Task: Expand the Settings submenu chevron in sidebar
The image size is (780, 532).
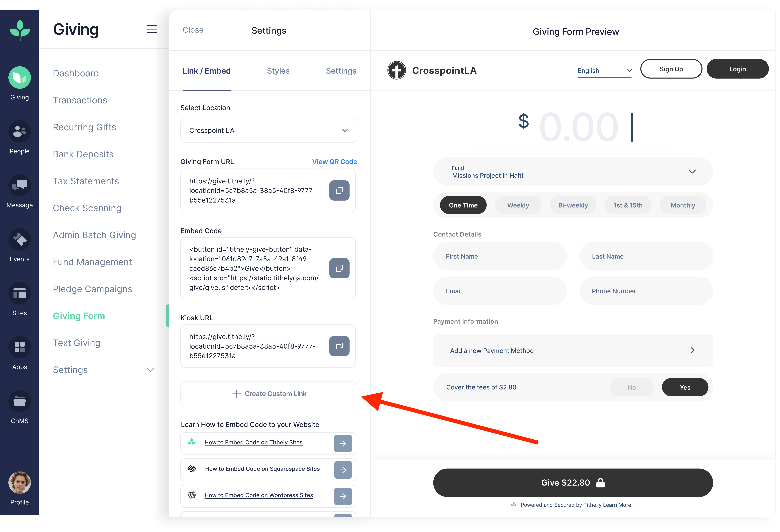Action: pyautogui.click(x=151, y=370)
